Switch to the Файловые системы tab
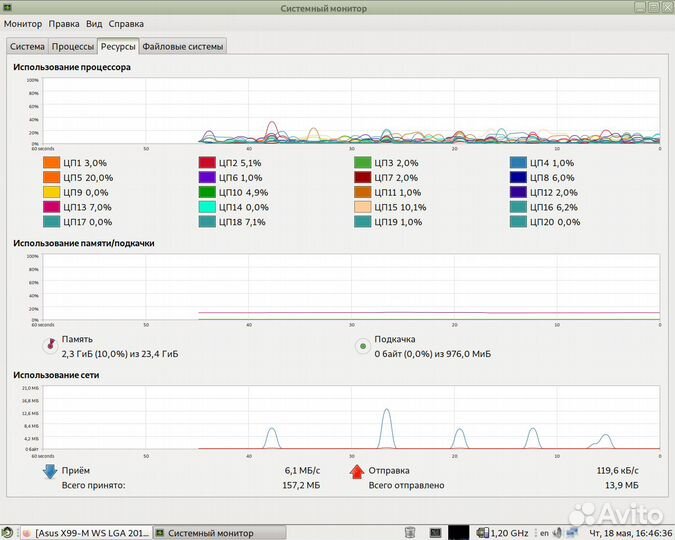 click(x=183, y=46)
